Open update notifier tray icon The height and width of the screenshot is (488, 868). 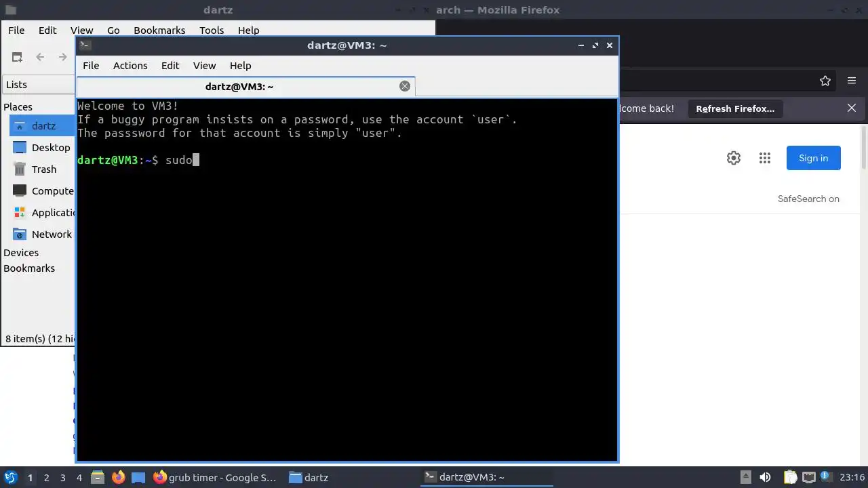point(826,477)
